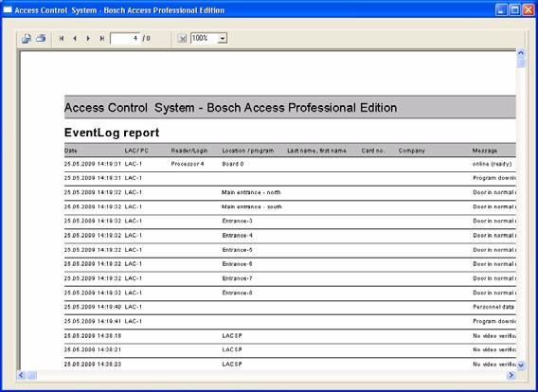Image resolution: width=538 pixels, height=392 pixels.
Task: Click the 'Entrance-3' location cell
Action: (237, 221)
